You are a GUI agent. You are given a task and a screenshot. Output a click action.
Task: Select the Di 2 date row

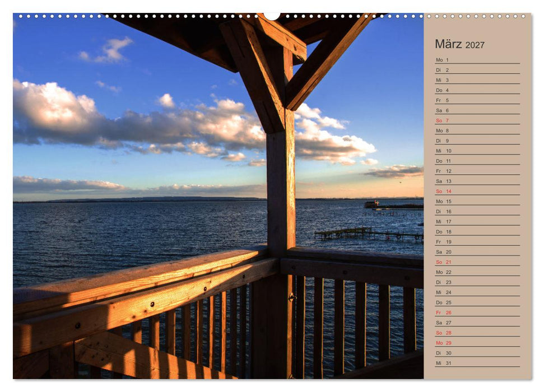pyautogui.click(x=477, y=70)
